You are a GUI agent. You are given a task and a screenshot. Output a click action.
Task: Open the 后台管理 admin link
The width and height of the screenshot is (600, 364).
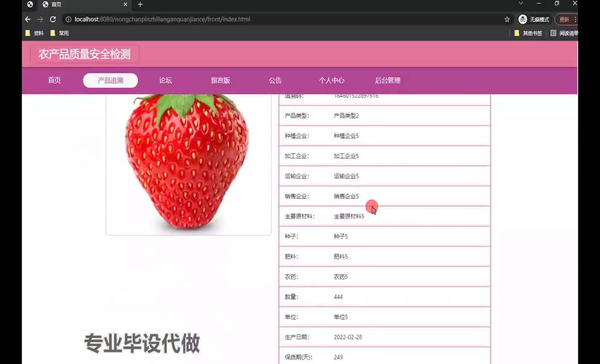(x=388, y=80)
